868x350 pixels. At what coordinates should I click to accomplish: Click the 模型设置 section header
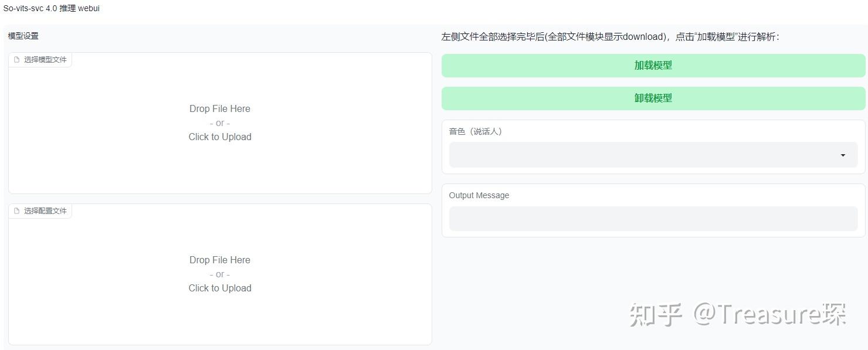point(22,36)
